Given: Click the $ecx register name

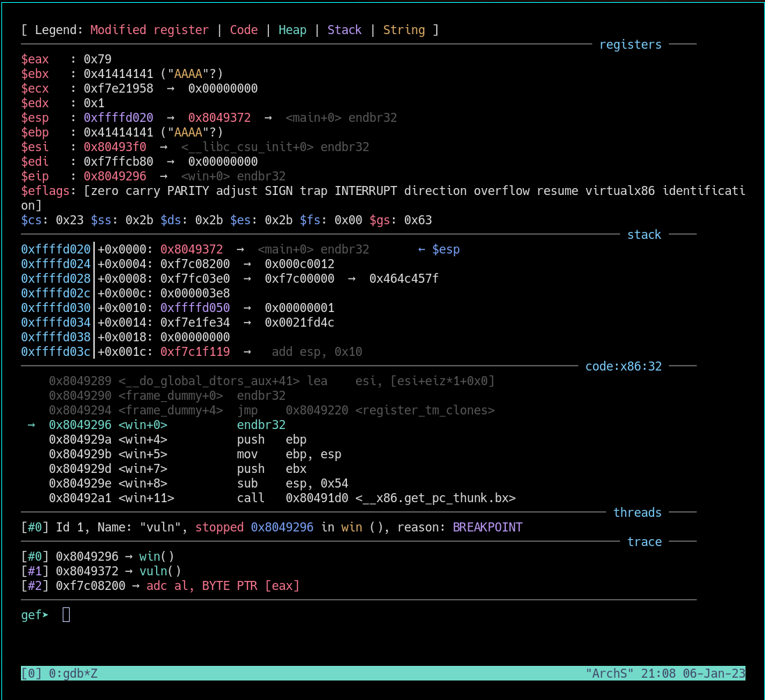Looking at the screenshot, I should click(35, 88).
